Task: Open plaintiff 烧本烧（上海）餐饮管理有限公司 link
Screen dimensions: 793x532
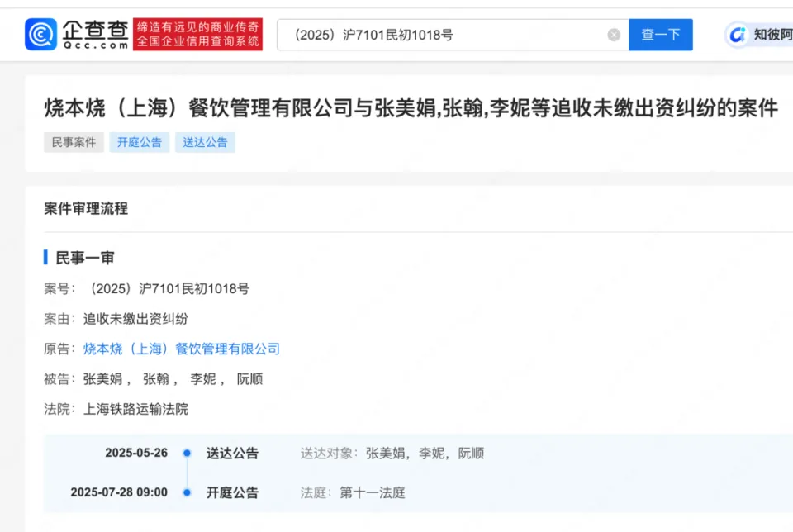Action: click(182, 349)
